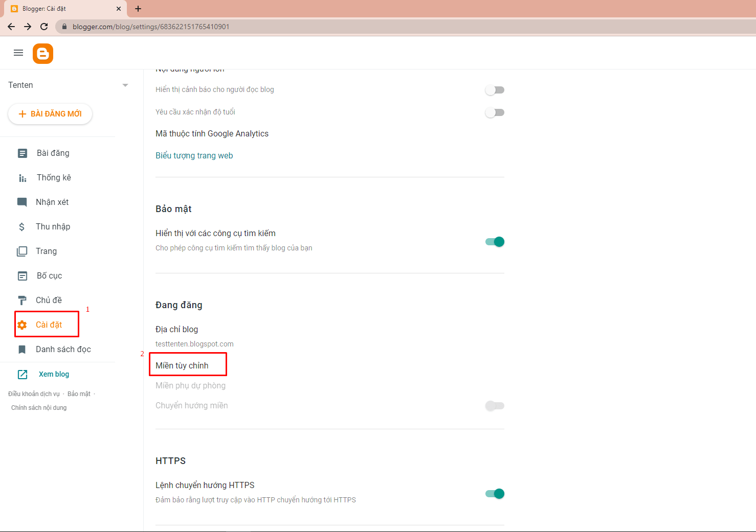Click the Trang pages icon
Image resolution: width=756 pixels, height=532 pixels.
point(22,251)
